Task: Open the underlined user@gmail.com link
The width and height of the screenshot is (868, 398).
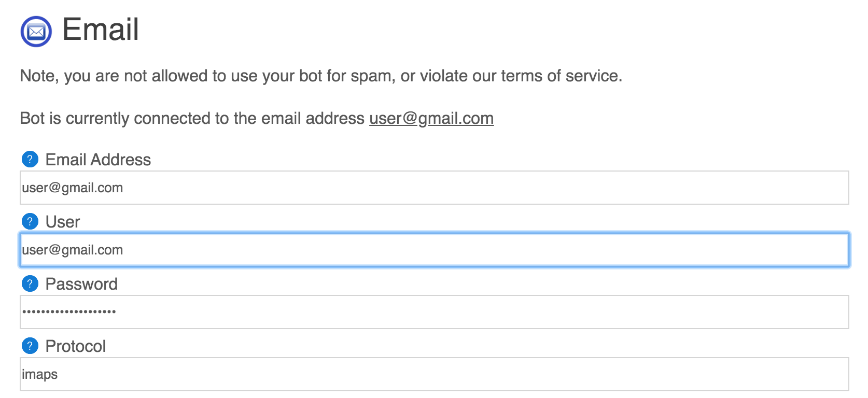Action: tap(431, 119)
